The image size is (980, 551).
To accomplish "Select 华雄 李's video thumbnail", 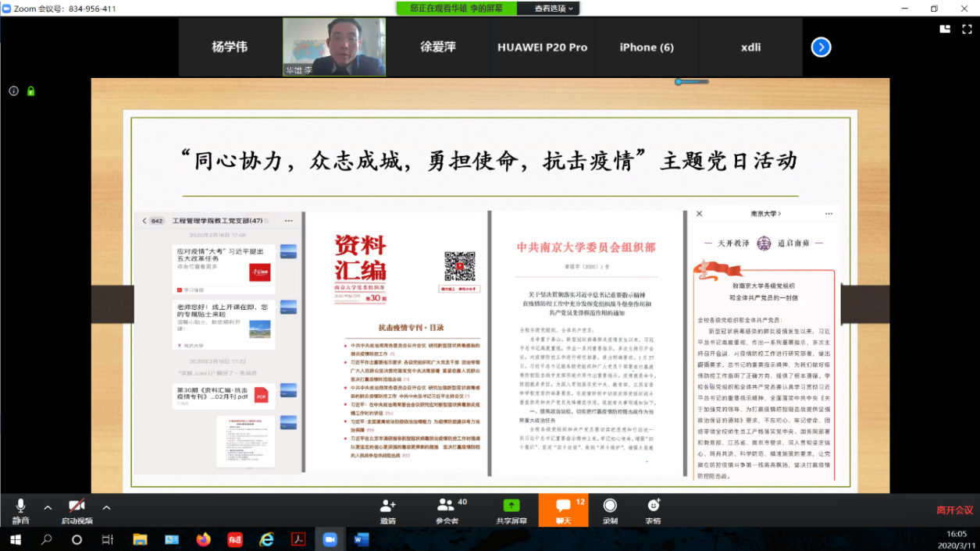I will coord(334,47).
